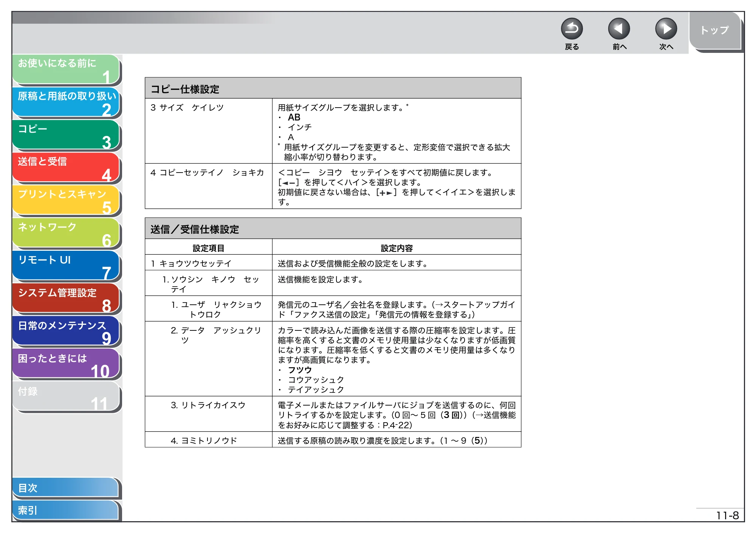
Task: Click the 'テイアッシュク' option text
Action: 316,389
